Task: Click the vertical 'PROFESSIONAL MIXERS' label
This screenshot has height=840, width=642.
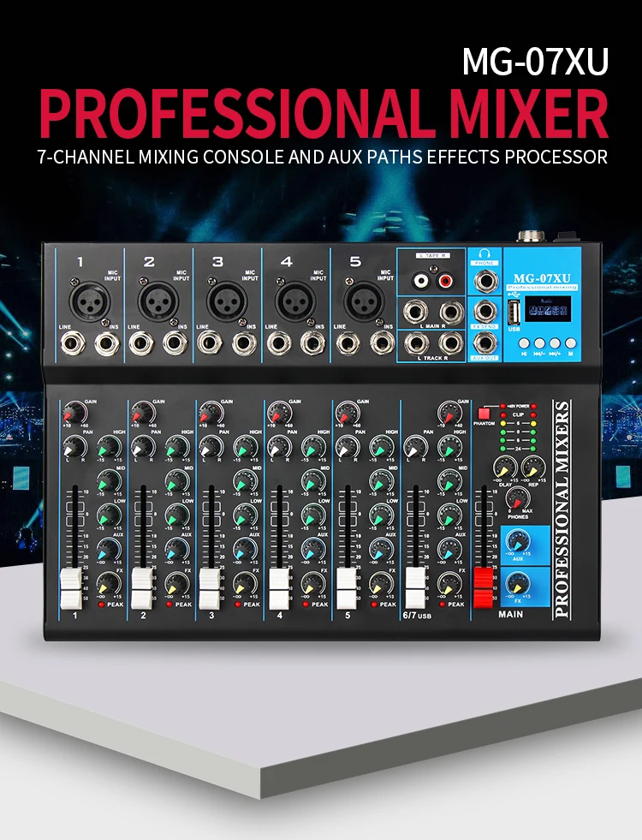Action: [562, 509]
